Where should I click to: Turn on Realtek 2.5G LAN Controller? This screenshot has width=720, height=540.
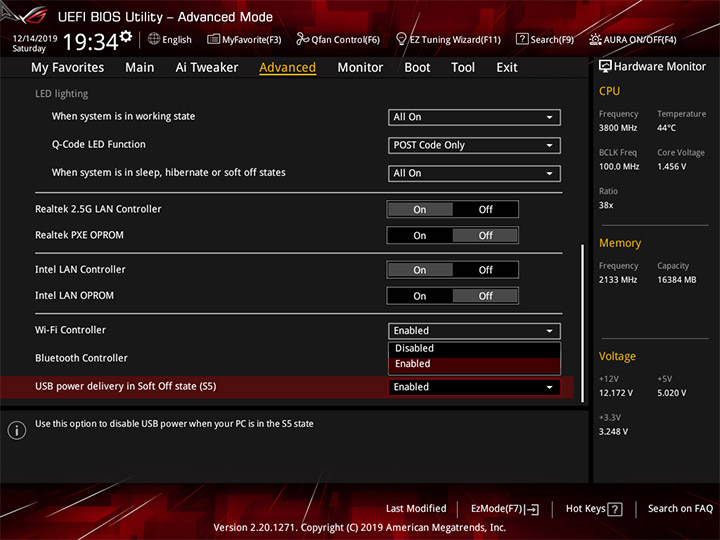coord(420,209)
